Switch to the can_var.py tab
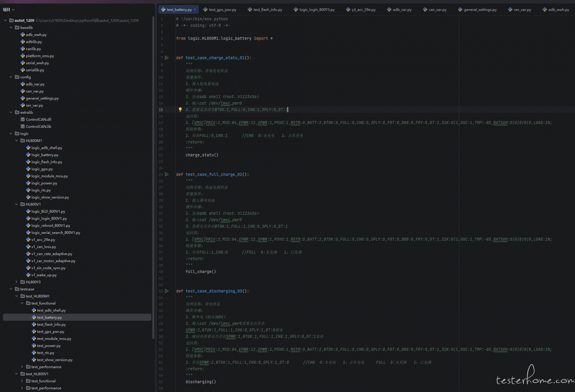This screenshot has width=575, height=392. point(437,10)
